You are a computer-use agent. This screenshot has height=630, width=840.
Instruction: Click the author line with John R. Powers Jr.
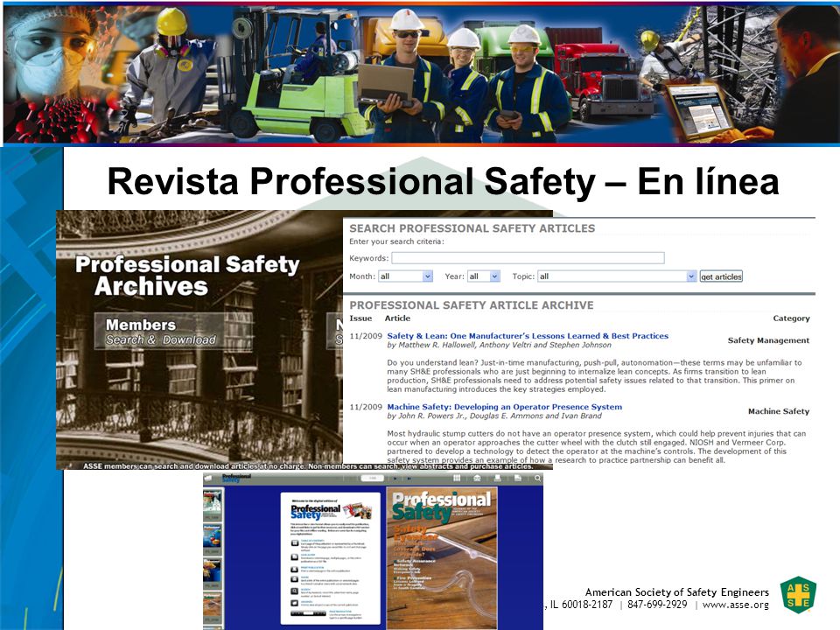coord(493,416)
